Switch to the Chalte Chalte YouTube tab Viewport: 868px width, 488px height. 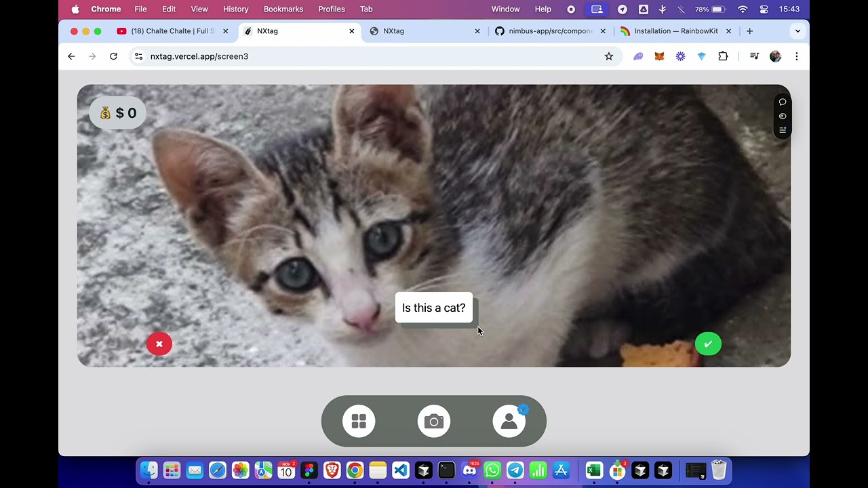point(172,31)
